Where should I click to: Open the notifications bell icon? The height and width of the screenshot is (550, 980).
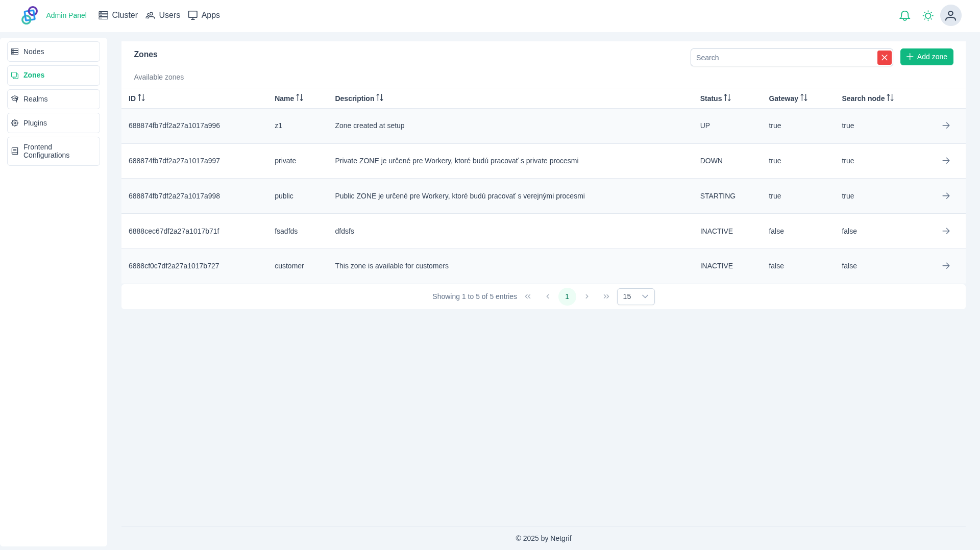point(904,16)
